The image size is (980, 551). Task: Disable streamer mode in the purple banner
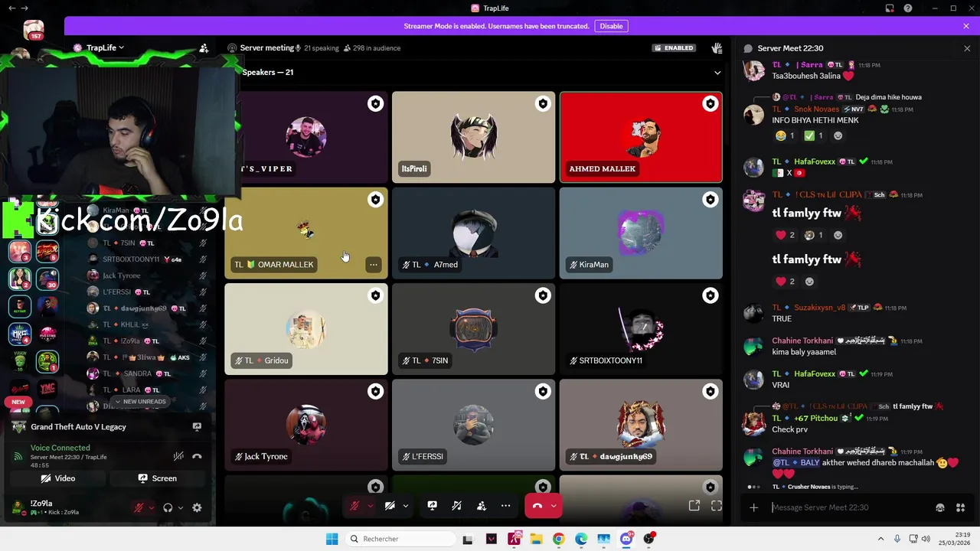coord(611,26)
